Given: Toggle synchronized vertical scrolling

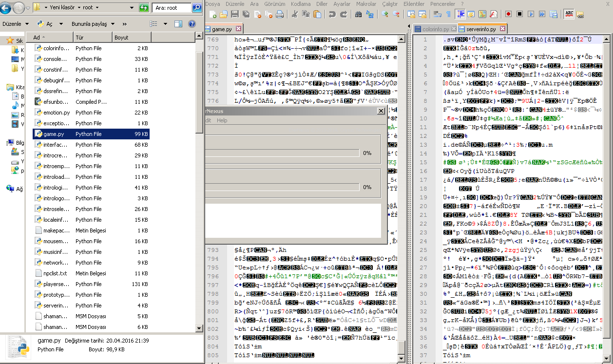Looking at the screenshot, I should [x=411, y=15].
